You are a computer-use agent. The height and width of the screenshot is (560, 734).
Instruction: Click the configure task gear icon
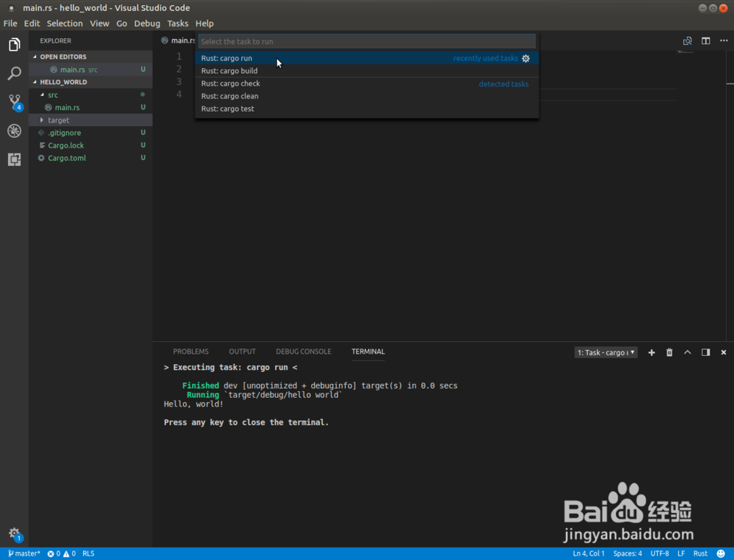point(526,59)
